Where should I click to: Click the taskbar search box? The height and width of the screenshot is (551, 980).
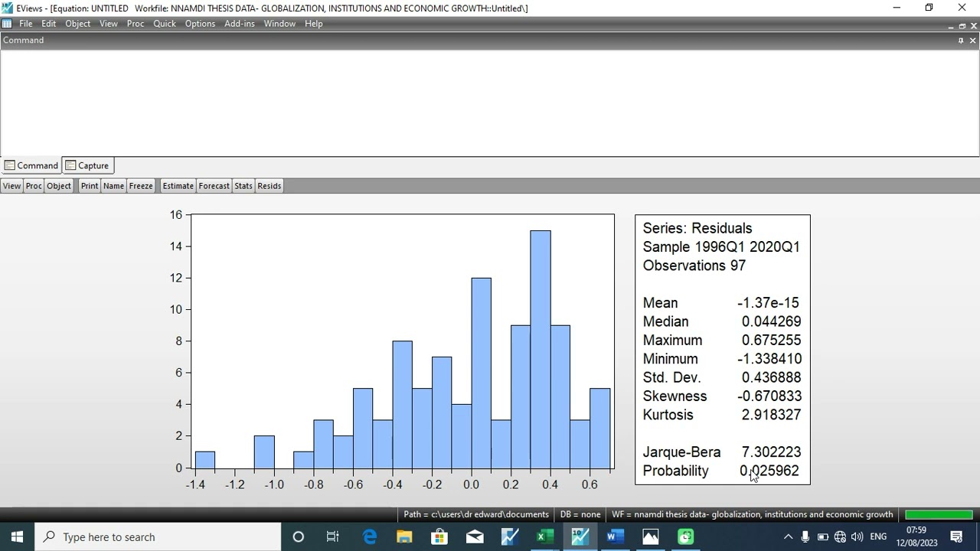[158, 537]
